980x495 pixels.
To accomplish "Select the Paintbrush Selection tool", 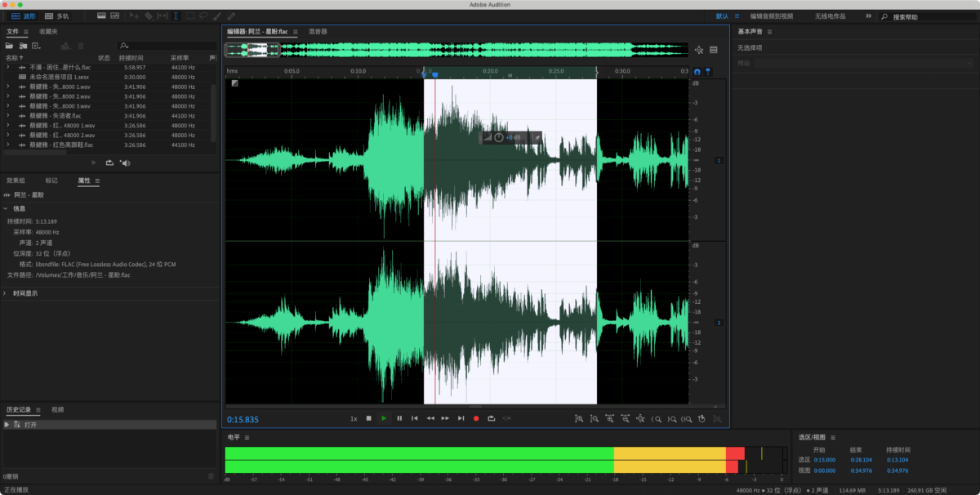I will coord(216,16).
